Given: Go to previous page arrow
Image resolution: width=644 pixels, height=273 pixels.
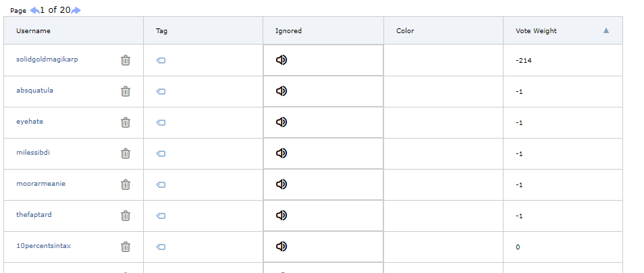Looking at the screenshot, I should tap(35, 10).
